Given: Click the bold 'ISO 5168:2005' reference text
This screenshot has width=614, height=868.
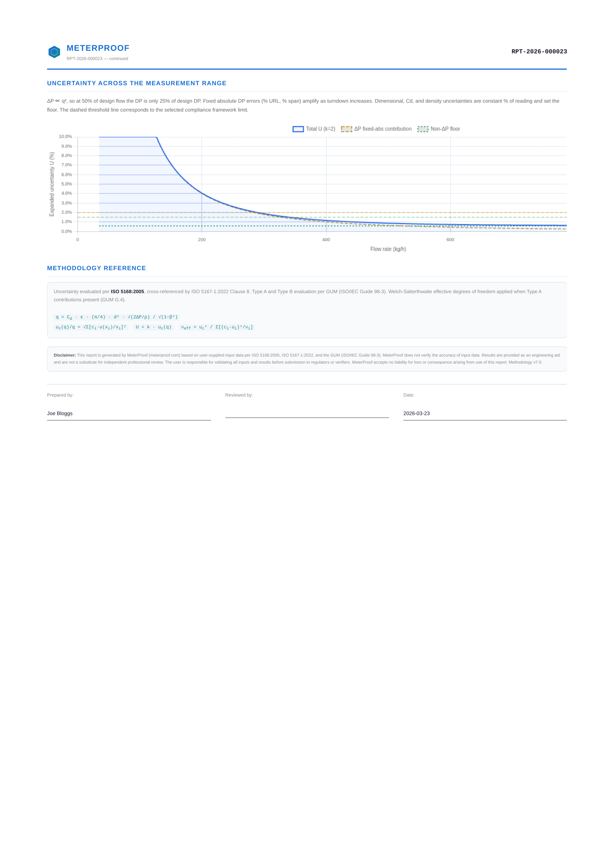Looking at the screenshot, I should pyautogui.click(x=128, y=291).
